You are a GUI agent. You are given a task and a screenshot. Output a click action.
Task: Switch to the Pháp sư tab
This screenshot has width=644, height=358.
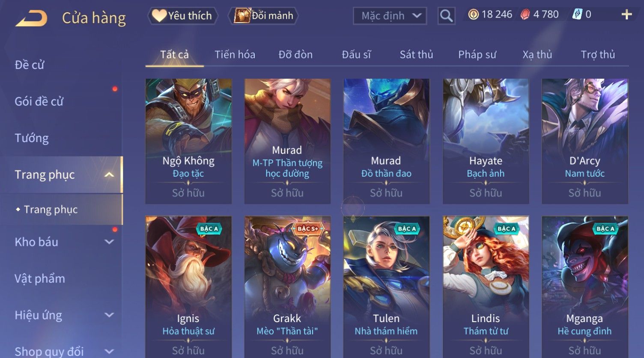pos(477,55)
